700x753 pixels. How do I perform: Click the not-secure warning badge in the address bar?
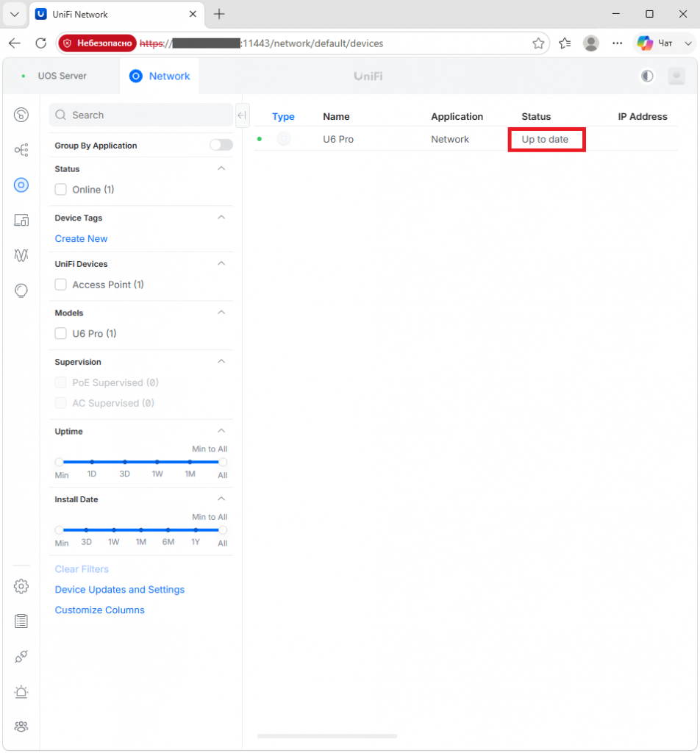pyautogui.click(x=98, y=43)
